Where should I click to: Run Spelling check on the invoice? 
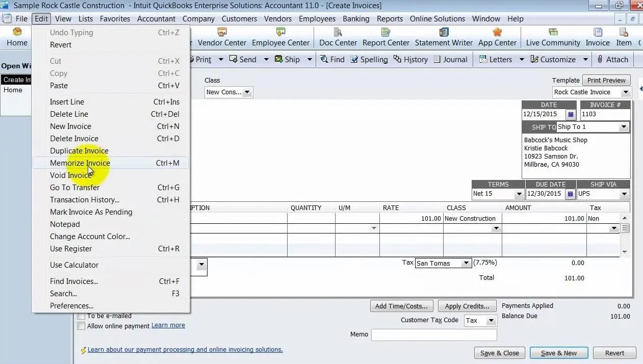pyautogui.click(x=368, y=60)
